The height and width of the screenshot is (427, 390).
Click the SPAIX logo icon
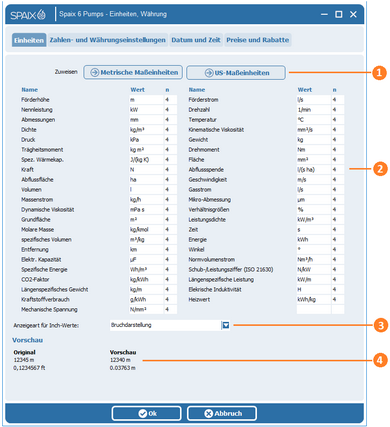[28, 15]
